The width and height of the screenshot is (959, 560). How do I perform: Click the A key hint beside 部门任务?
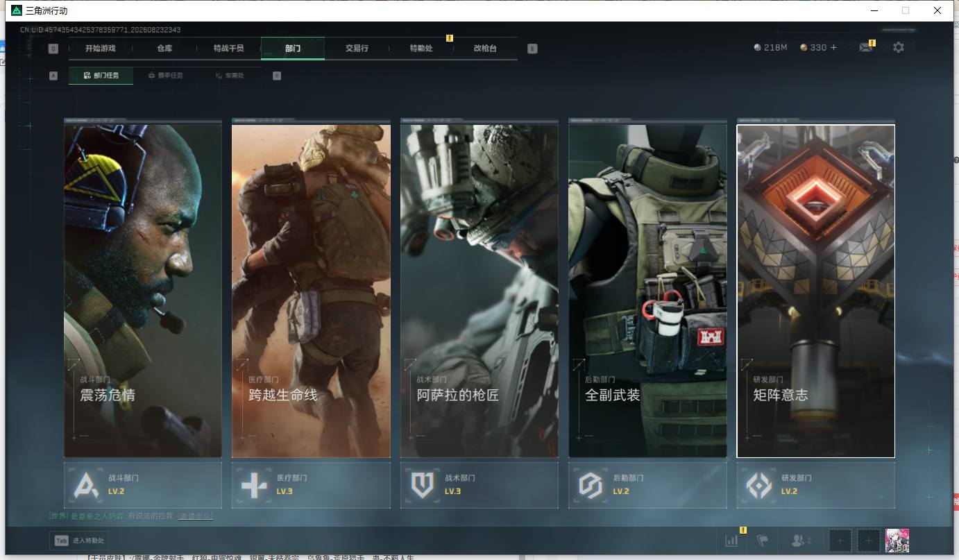click(x=53, y=76)
